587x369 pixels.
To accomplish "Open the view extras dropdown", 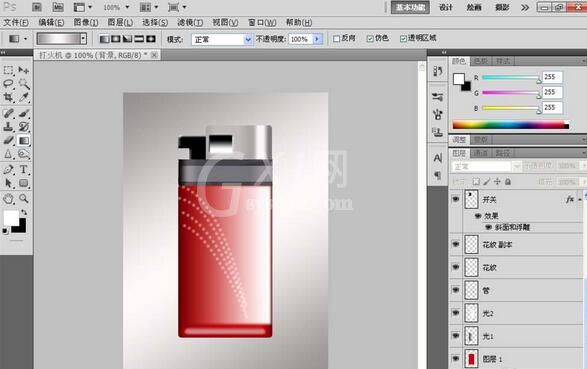I will (x=83, y=7).
